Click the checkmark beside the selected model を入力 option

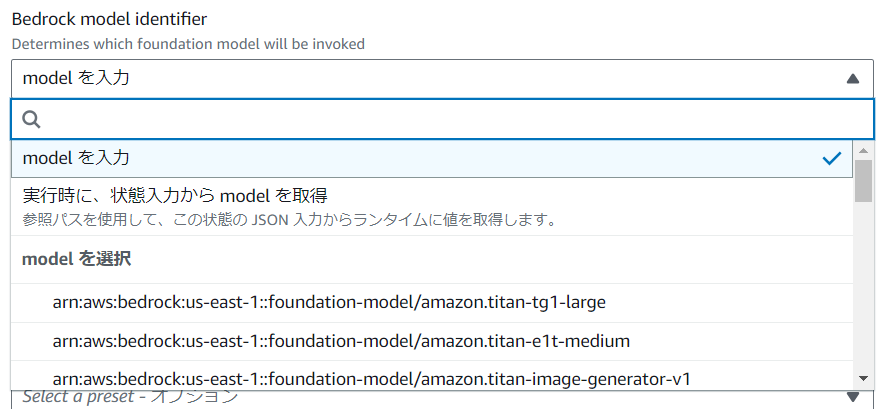(x=831, y=158)
